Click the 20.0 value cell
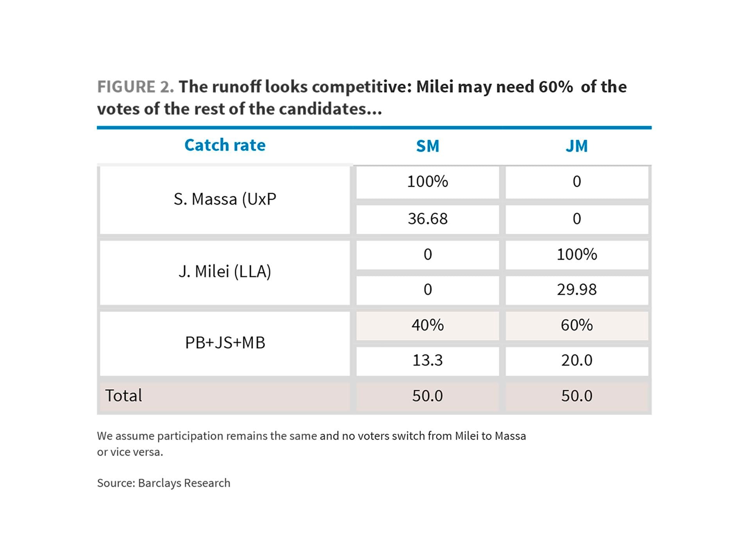The height and width of the screenshot is (560, 750). pyautogui.click(x=577, y=360)
